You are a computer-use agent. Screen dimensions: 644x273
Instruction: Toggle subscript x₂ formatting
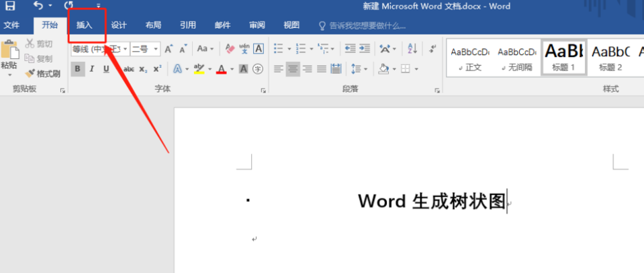coord(143,69)
